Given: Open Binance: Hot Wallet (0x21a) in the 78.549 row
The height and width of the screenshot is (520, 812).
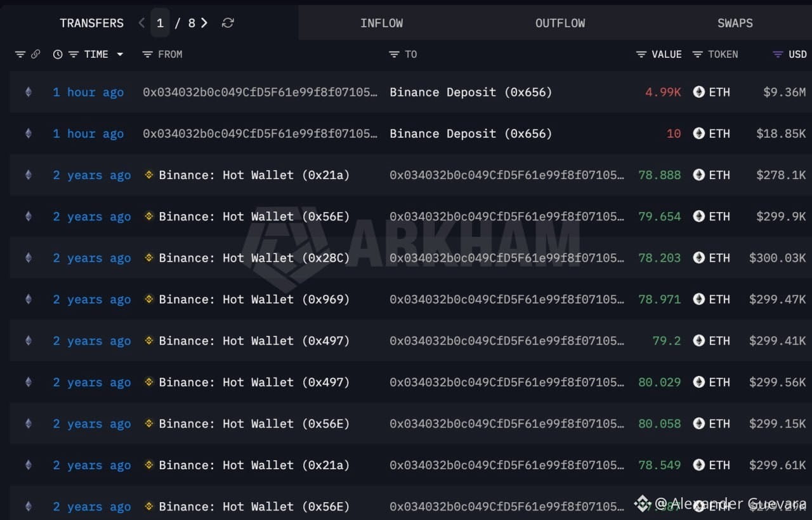Looking at the screenshot, I should coord(254,465).
